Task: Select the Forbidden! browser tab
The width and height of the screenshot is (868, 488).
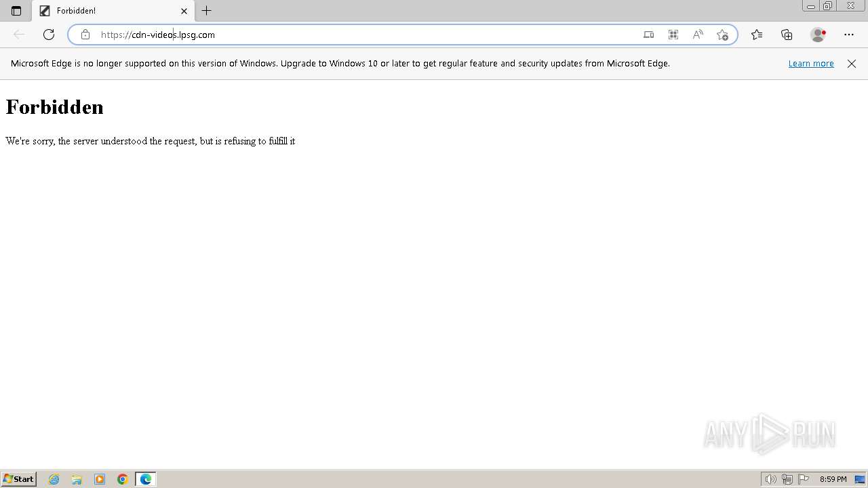Action: click(x=113, y=11)
